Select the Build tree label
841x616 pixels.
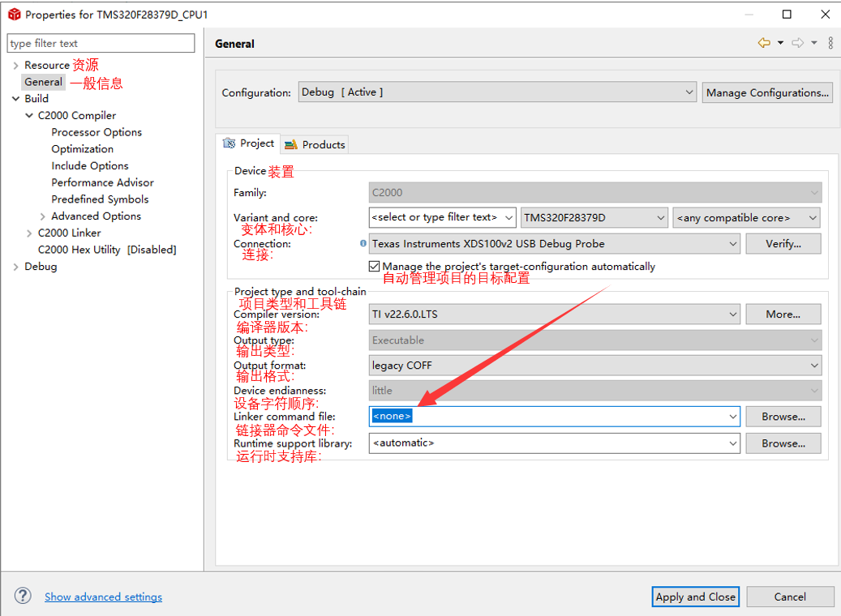[36, 99]
